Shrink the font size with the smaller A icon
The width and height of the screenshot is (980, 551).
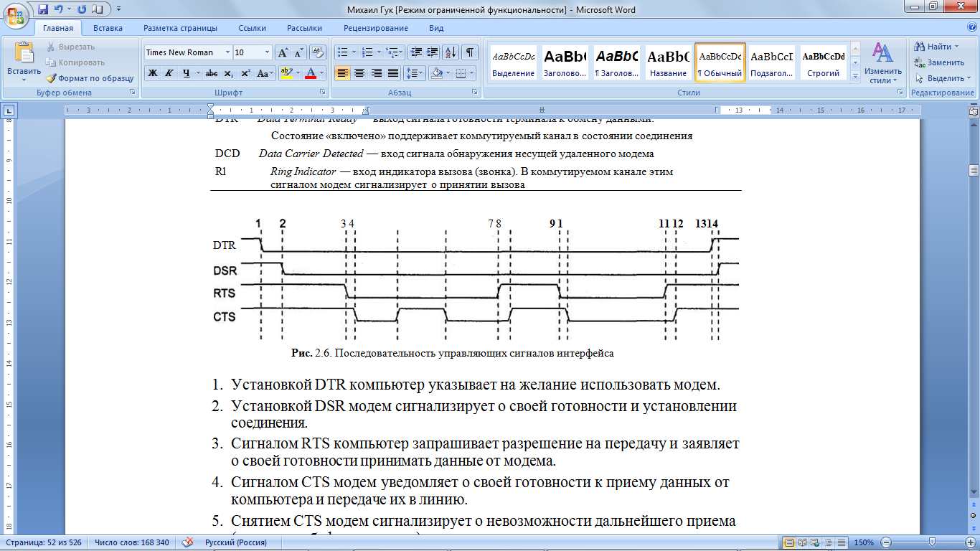(x=298, y=52)
